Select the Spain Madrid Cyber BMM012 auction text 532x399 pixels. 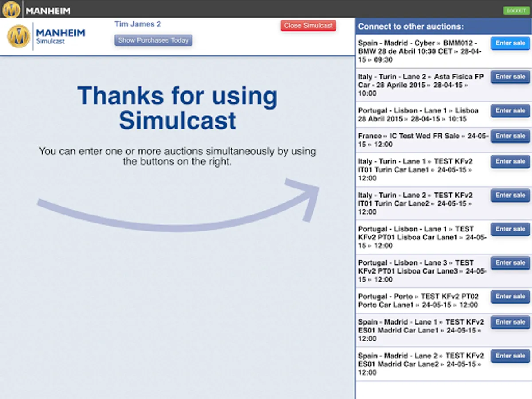[x=420, y=51]
